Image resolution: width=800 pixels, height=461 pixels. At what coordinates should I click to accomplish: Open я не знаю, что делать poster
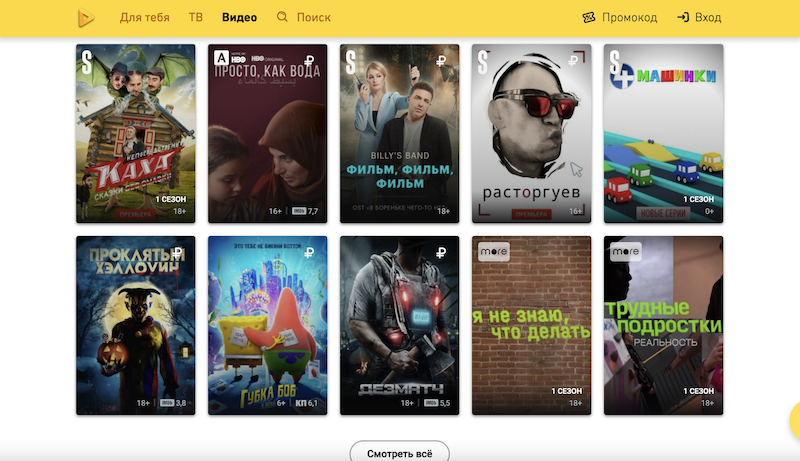click(x=531, y=325)
